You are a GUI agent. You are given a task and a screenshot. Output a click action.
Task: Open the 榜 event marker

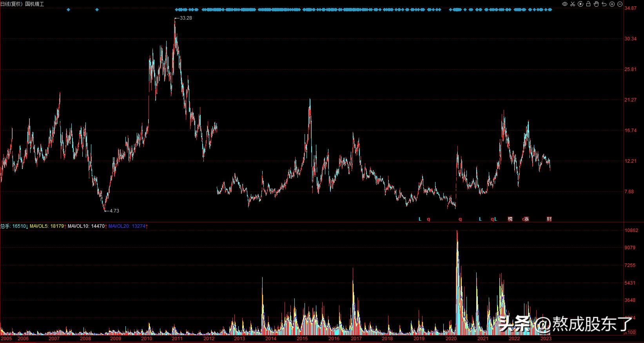pos(510,219)
